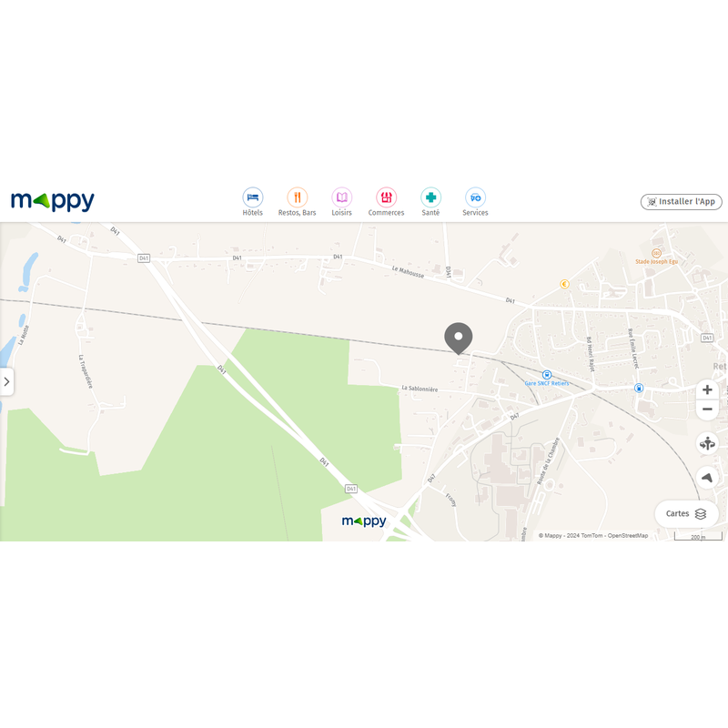Open the Santé category

pyautogui.click(x=430, y=201)
